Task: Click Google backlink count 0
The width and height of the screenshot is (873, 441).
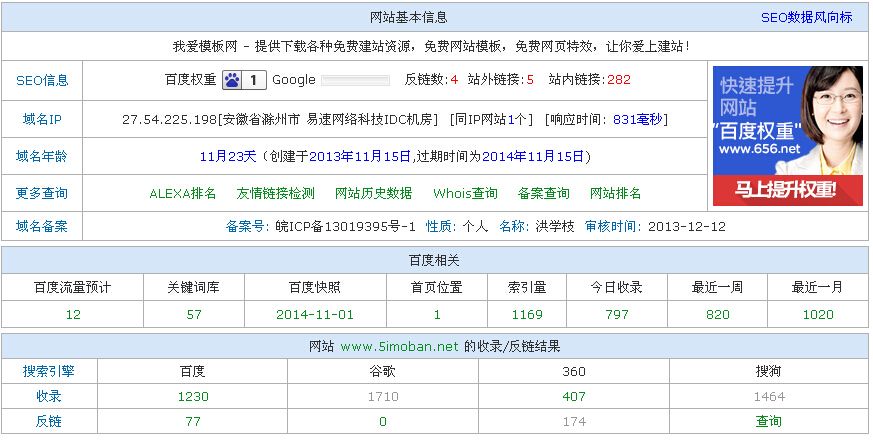Action: [x=383, y=422]
